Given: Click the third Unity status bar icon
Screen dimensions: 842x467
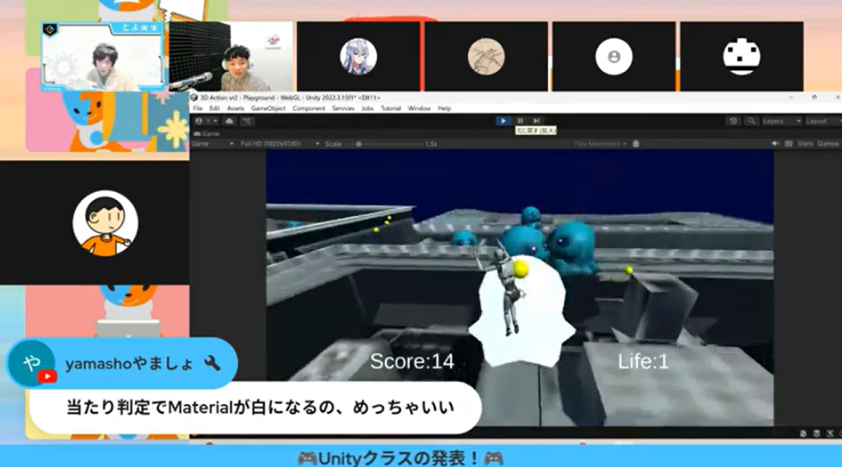Looking at the screenshot, I should pyautogui.click(x=830, y=434).
